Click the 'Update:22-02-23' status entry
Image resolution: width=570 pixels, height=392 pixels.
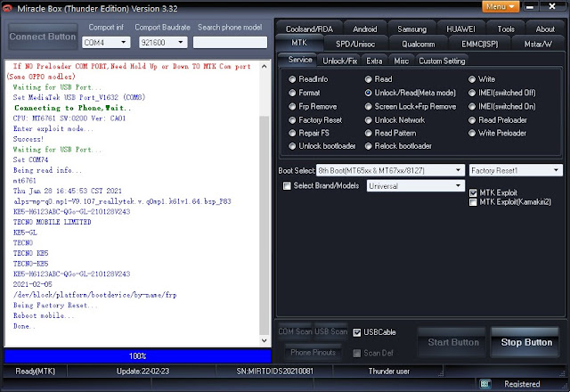pyautogui.click(x=142, y=372)
